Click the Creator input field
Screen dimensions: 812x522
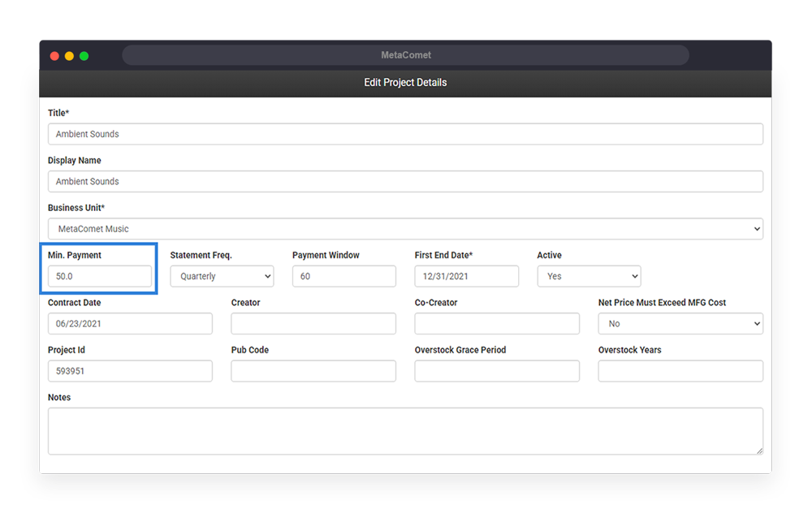coord(313,324)
